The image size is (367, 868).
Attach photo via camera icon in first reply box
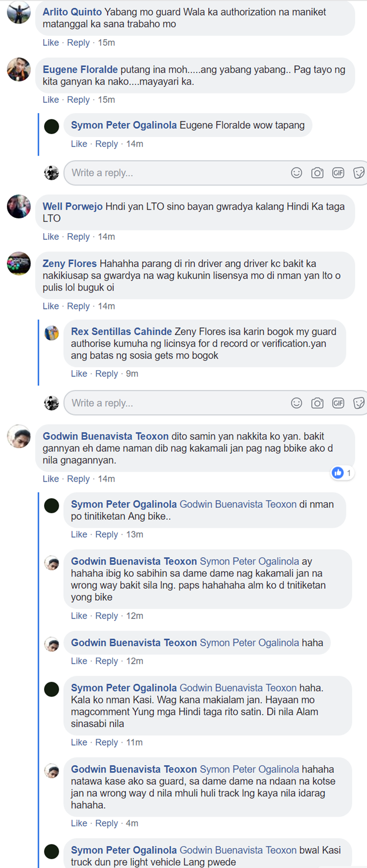point(317,173)
